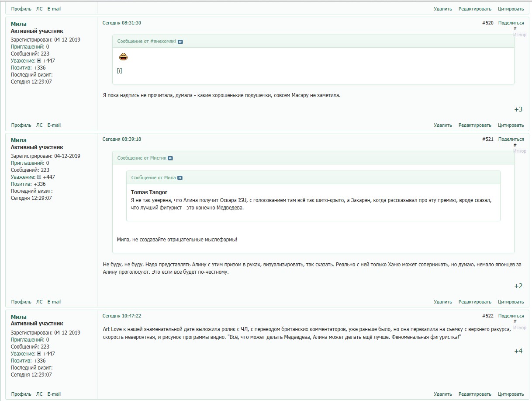
Task: Click E-mail link in post #521
Action: 54,302
